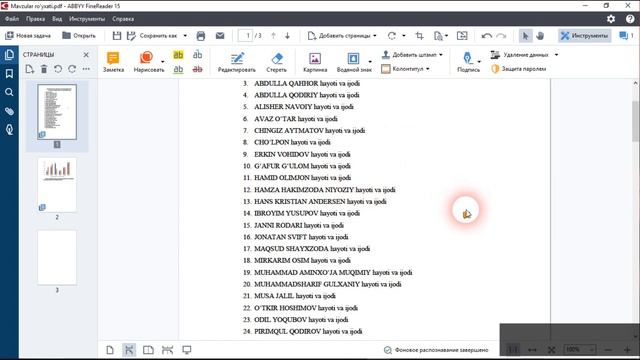This screenshot has height=360, width=640.
Task: Close the СТРАНИЦЫ panel
Action: tap(86, 55)
